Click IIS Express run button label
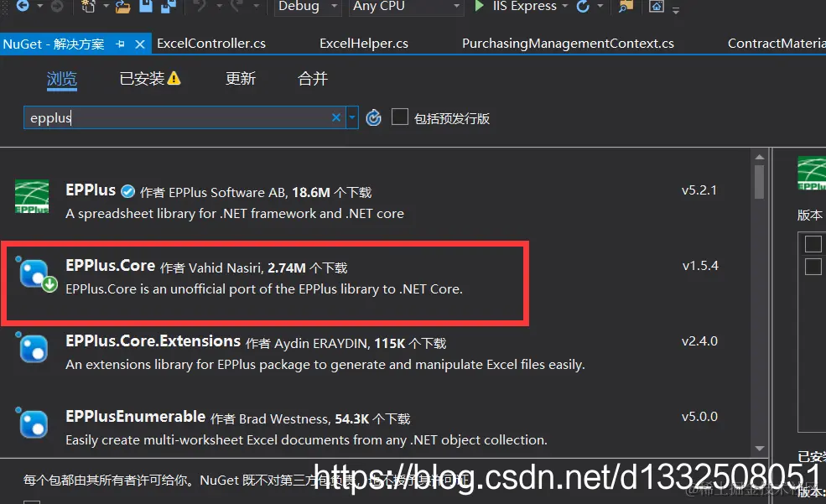The image size is (826, 504). tap(524, 7)
